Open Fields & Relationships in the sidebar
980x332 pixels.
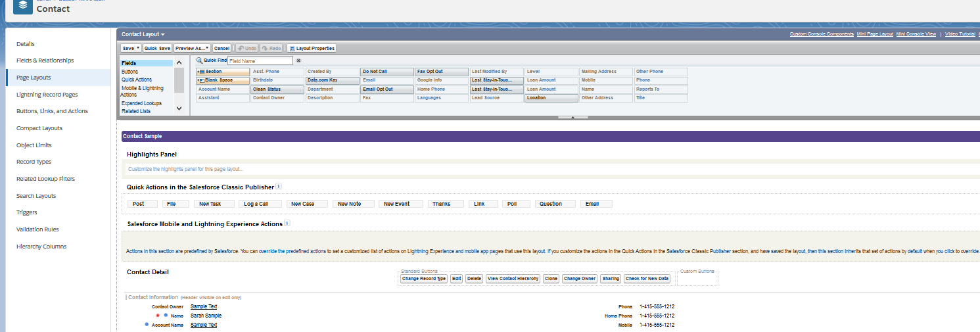click(45, 60)
